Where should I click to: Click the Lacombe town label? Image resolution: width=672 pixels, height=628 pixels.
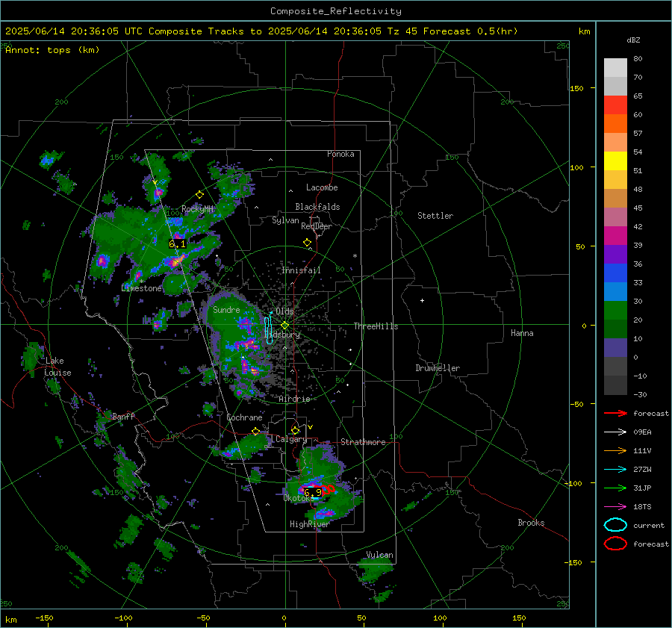(x=322, y=187)
